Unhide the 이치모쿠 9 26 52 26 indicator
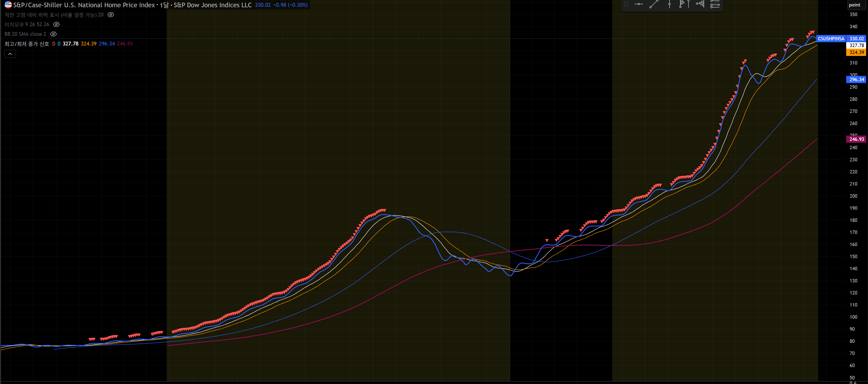This screenshot has width=868, height=384. click(57, 24)
